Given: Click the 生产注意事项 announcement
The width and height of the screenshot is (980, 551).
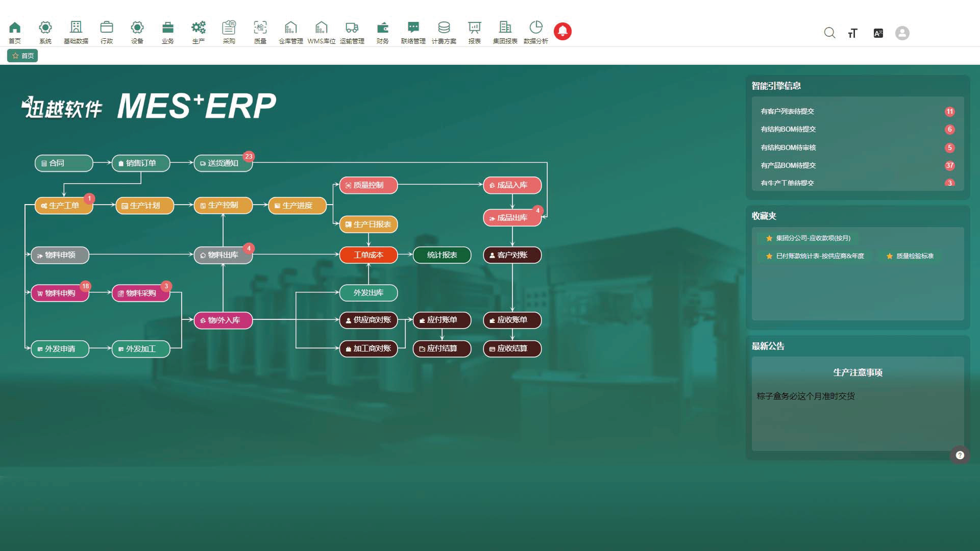Looking at the screenshot, I should point(857,372).
